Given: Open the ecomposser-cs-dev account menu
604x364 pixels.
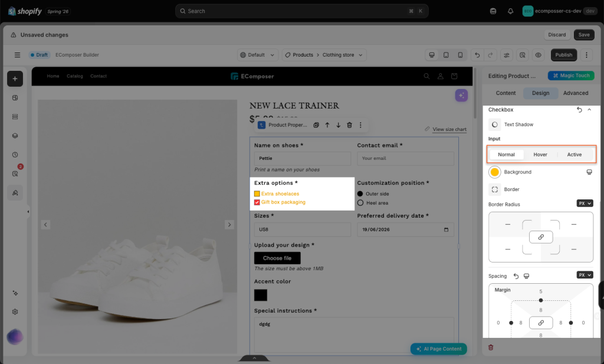Looking at the screenshot, I should tap(559, 11).
